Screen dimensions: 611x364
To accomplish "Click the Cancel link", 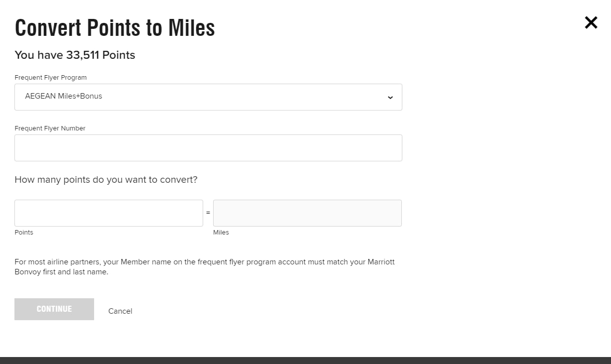I will tap(120, 311).
